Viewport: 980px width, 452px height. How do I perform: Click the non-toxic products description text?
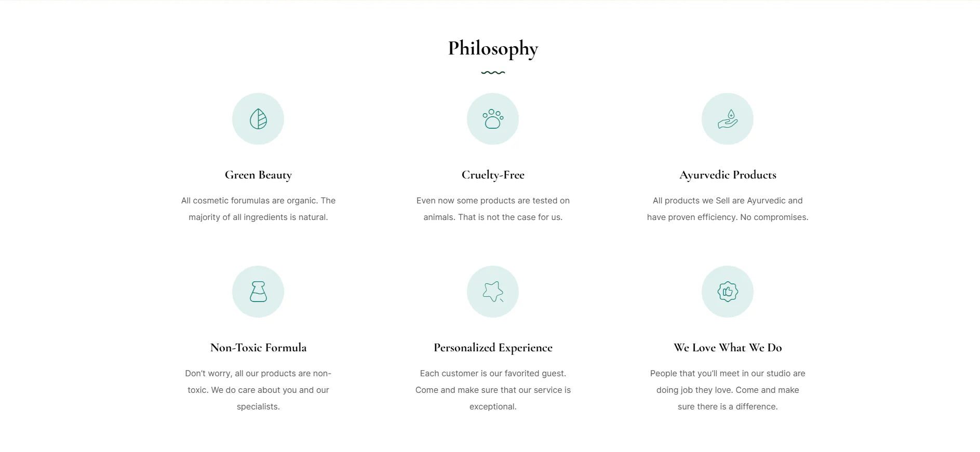pyautogui.click(x=258, y=390)
